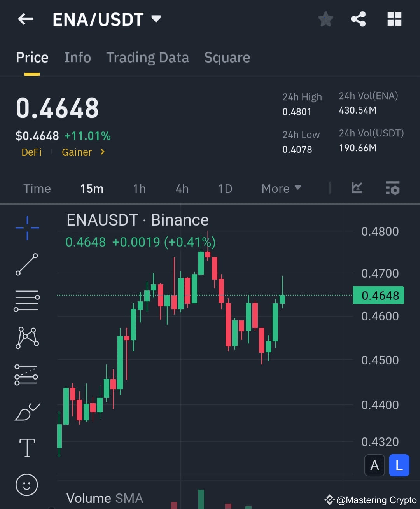Screen dimensions: 420x509
Task: Open the parallel channel drawing tool
Action: pyautogui.click(x=26, y=374)
